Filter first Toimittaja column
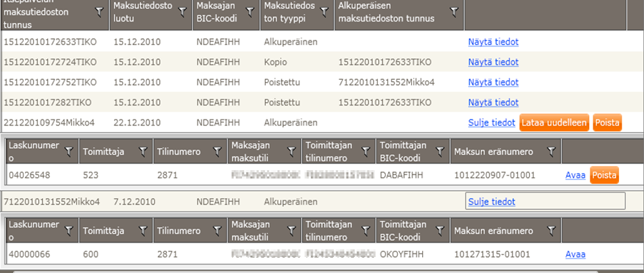The height and width of the screenshot is (273, 644). pos(143,152)
